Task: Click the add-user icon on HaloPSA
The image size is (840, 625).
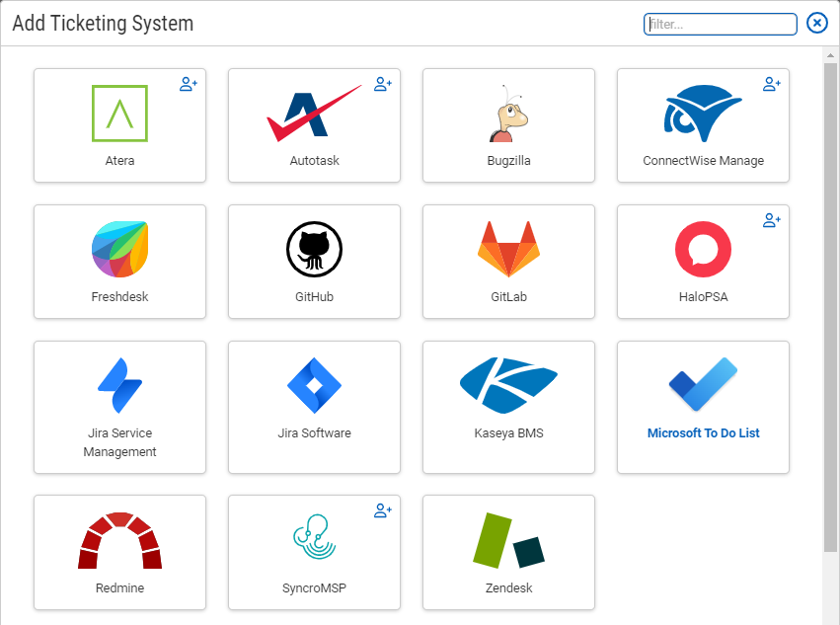Action: (772, 220)
